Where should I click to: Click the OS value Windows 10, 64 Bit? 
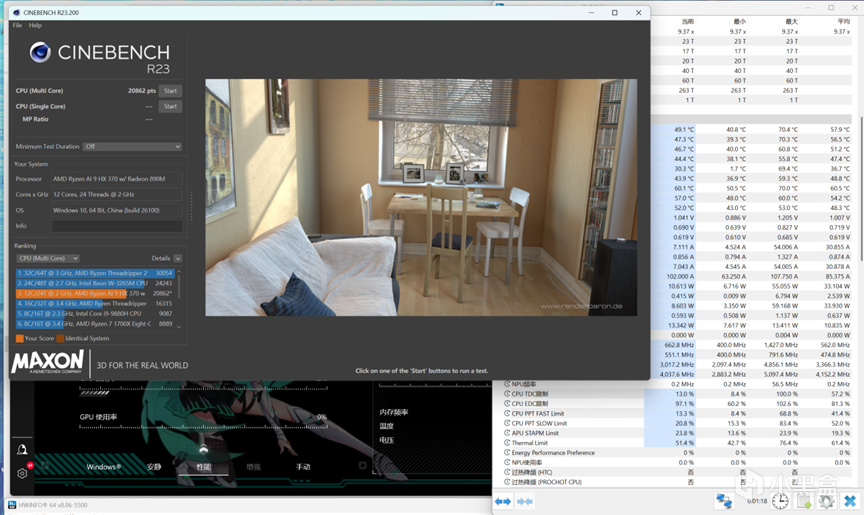(x=117, y=210)
